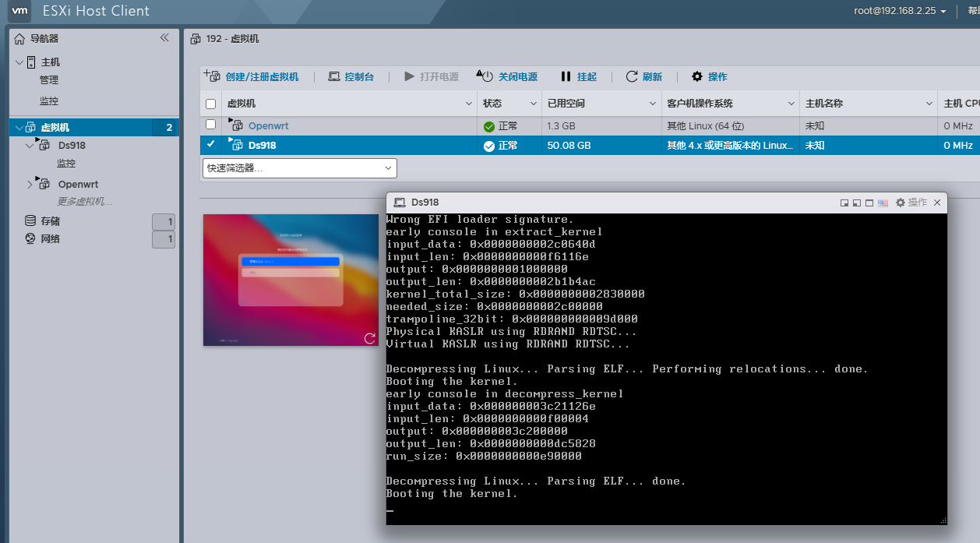
Task: Select Monitor under Ds918 in navigator
Action: click(x=66, y=164)
